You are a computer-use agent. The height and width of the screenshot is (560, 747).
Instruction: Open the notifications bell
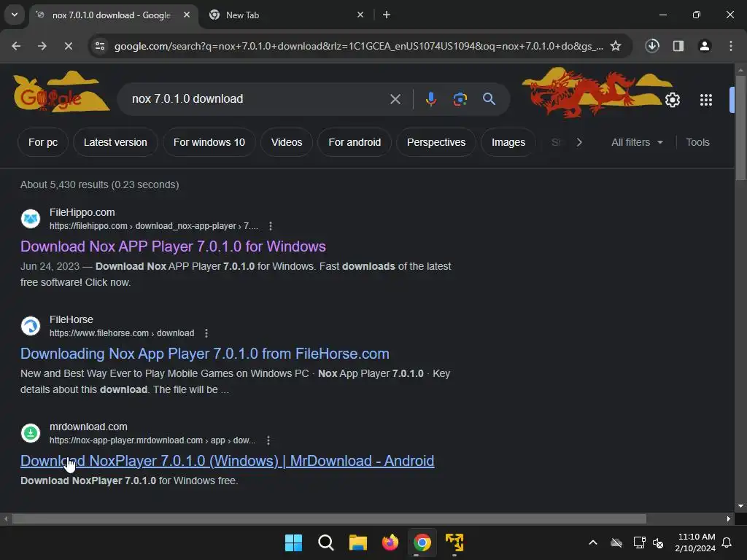coord(727,542)
